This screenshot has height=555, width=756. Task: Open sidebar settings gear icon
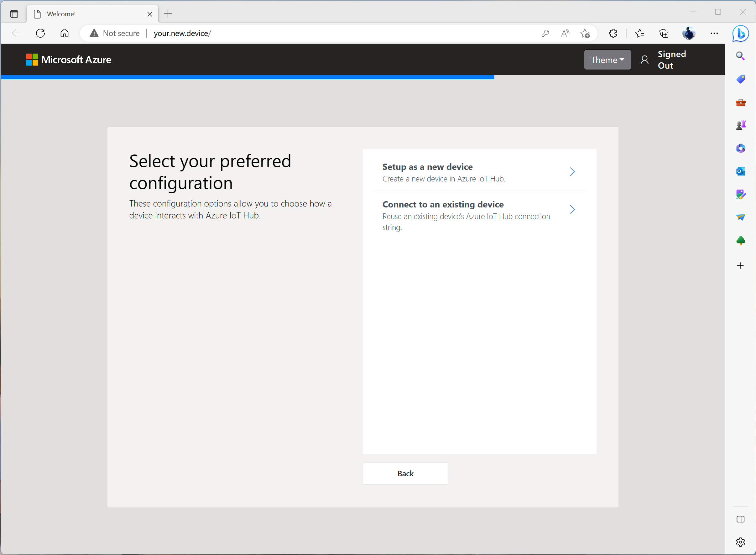(x=741, y=542)
